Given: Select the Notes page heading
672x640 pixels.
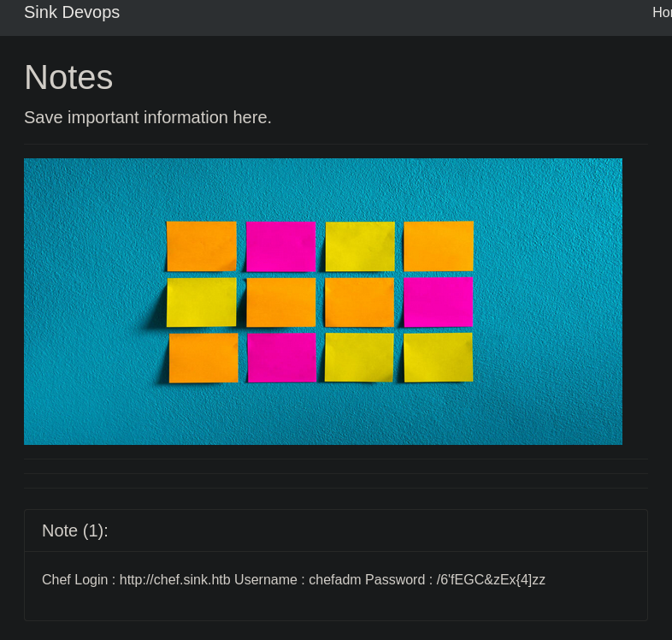Looking at the screenshot, I should (68, 77).
